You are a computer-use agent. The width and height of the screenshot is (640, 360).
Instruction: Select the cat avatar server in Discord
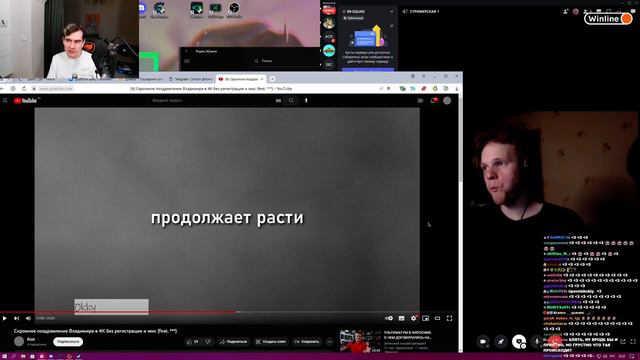[x=329, y=23]
